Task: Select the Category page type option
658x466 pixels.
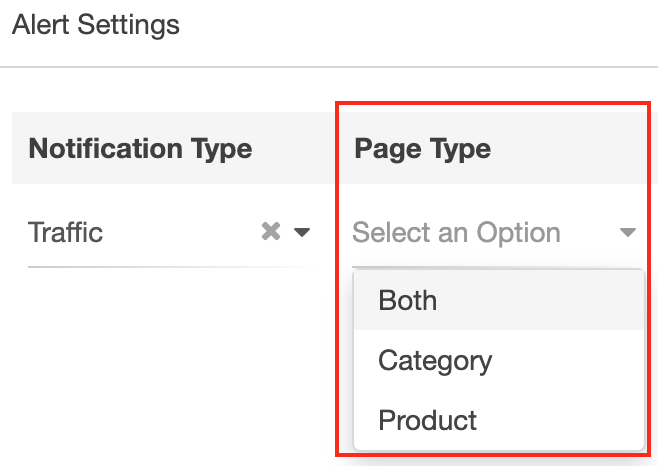Action: click(x=435, y=360)
